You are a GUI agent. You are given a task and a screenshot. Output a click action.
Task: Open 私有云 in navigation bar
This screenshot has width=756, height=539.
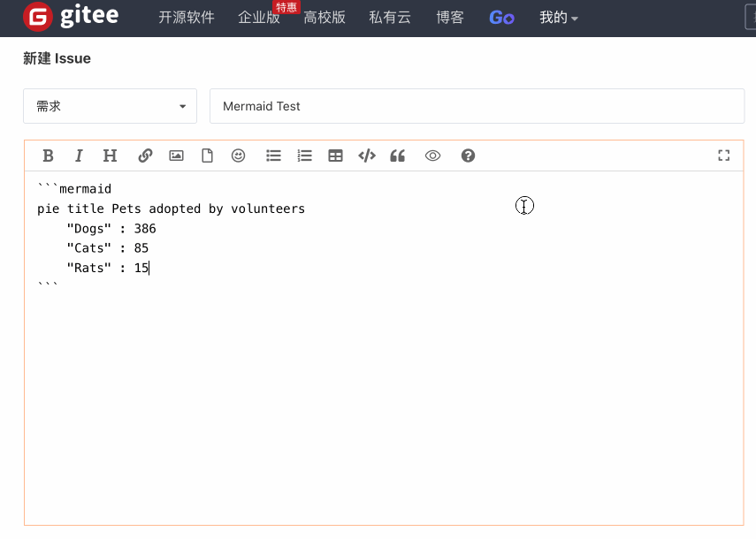[390, 18]
